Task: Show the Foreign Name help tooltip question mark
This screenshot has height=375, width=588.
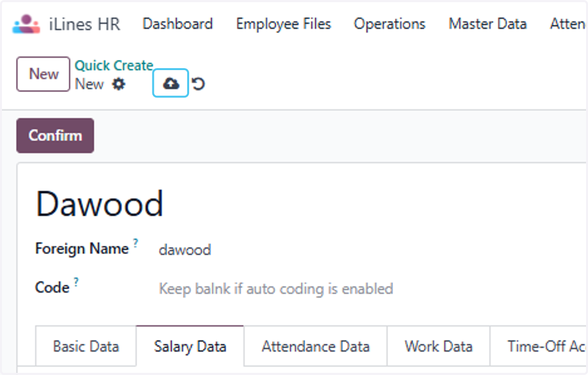Action: click(x=136, y=243)
